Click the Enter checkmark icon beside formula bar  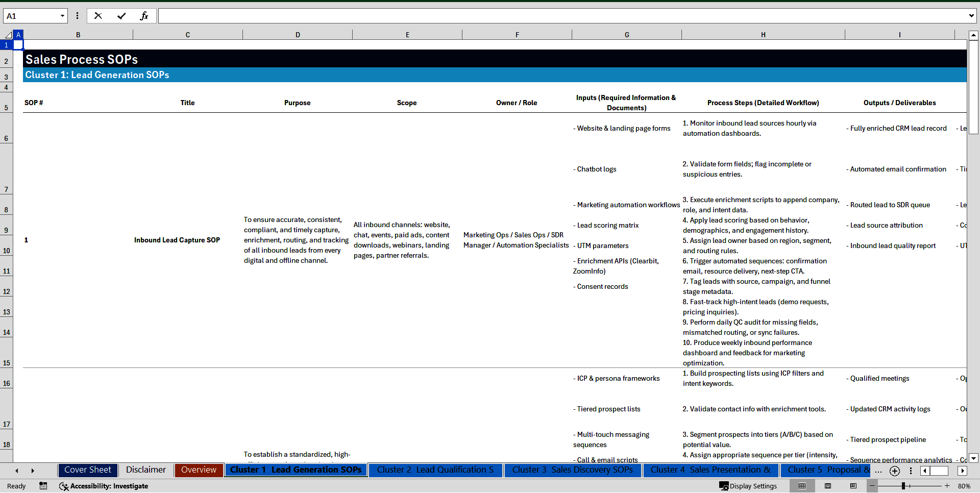pos(121,15)
